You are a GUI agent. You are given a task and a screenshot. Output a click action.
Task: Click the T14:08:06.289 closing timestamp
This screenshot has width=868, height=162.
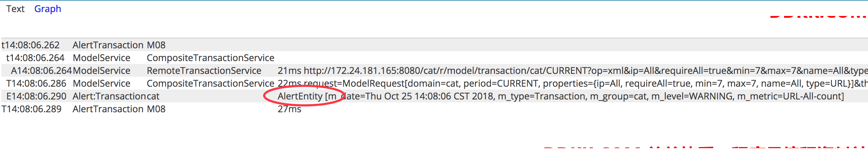pos(31,109)
